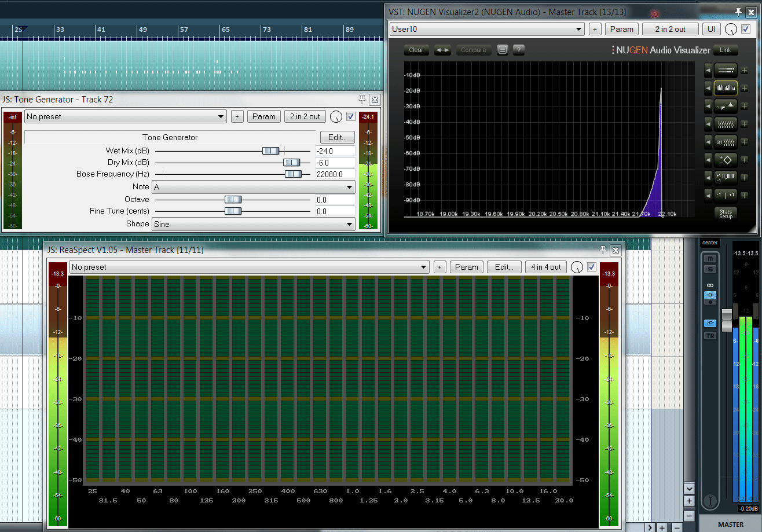Mute the Master track with M button
Screen dimensions: 762x532
[x=710, y=258]
